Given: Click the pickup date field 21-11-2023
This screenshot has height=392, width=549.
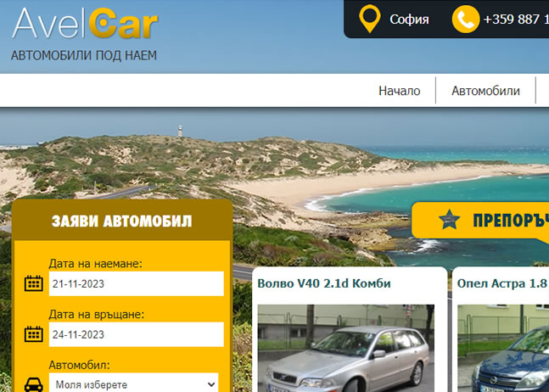Looking at the screenshot, I should [137, 283].
